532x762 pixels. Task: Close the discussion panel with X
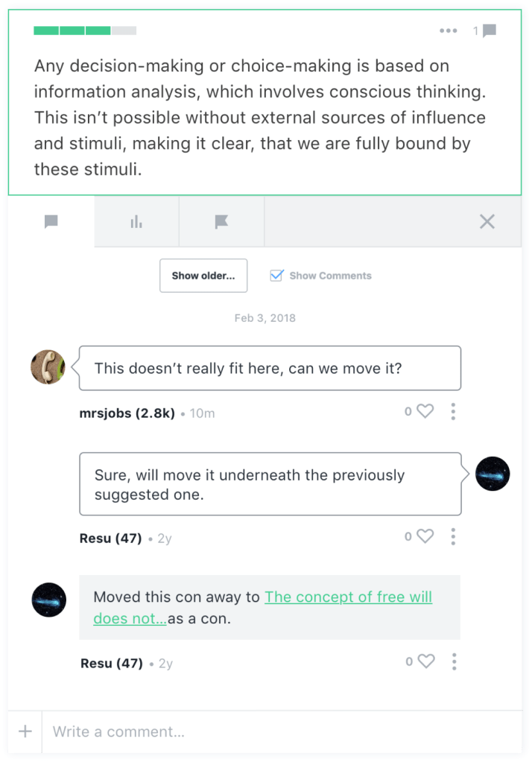487,221
